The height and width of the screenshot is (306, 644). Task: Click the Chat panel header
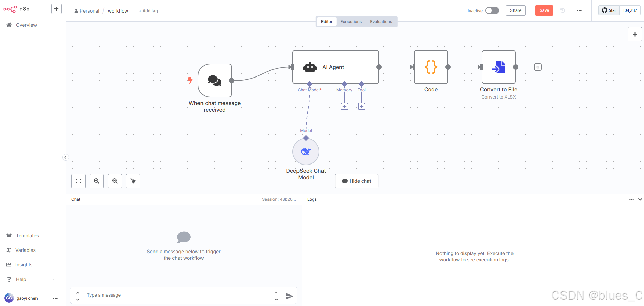tap(76, 199)
